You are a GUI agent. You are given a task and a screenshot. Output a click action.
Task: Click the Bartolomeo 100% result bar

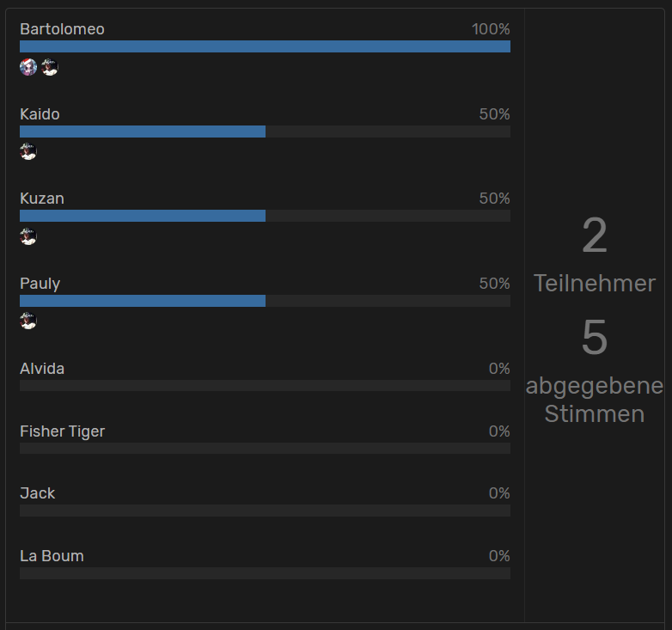pos(265,46)
